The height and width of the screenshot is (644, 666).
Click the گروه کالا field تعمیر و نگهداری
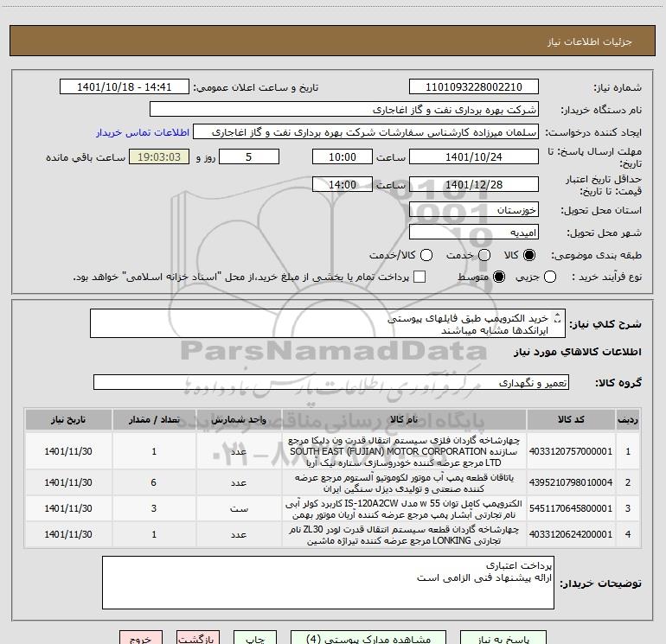pyautogui.click(x=331, y=382)
